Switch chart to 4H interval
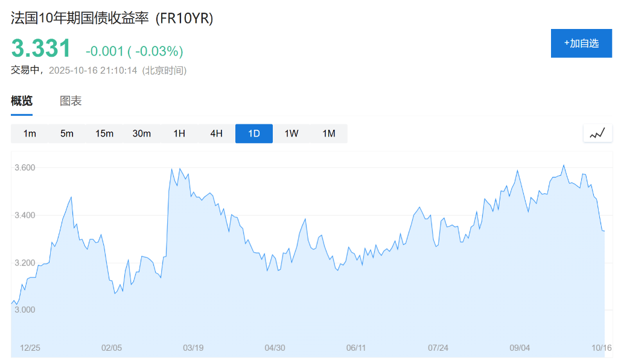 [x=217, y=133]
